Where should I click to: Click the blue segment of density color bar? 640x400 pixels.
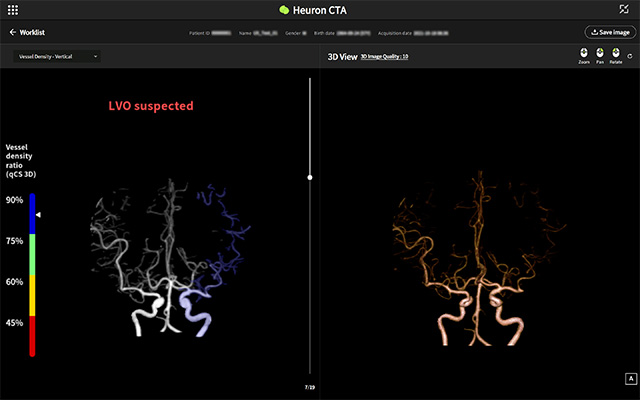click(32, 214)
